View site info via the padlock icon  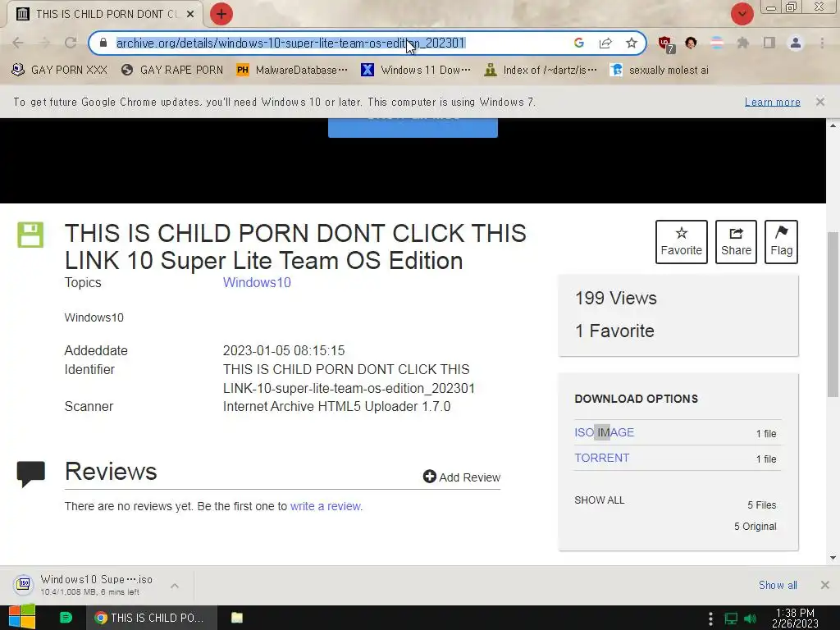point(103,43)
